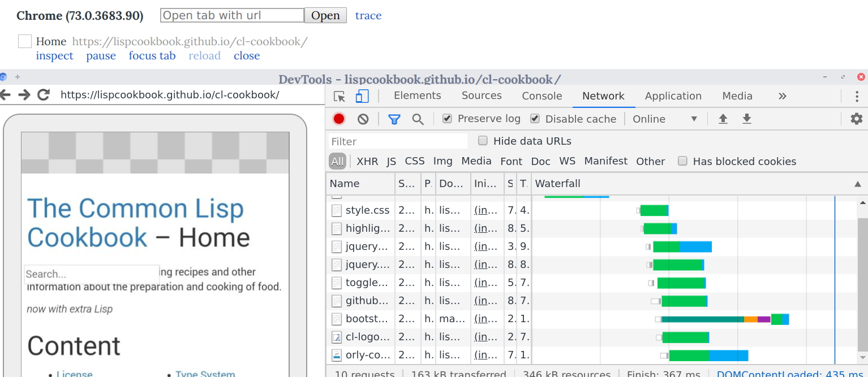868x377 pixels.
Task: Click the highlig... row file icon
Action: (x=337, y=228)
